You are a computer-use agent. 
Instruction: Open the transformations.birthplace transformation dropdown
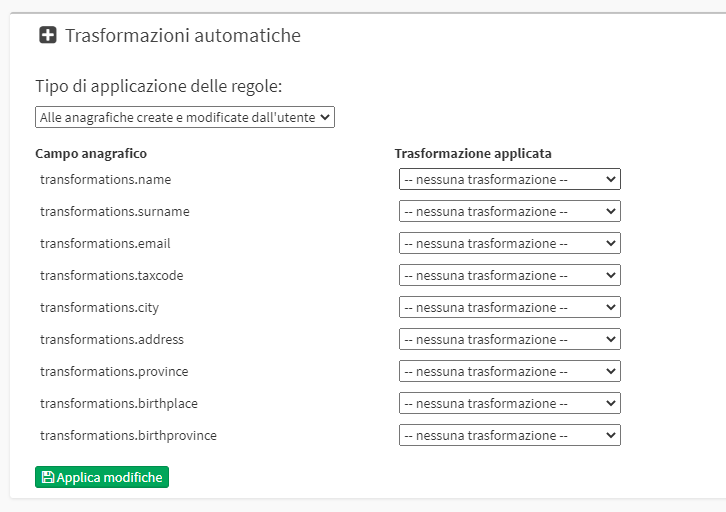[510, 403]
